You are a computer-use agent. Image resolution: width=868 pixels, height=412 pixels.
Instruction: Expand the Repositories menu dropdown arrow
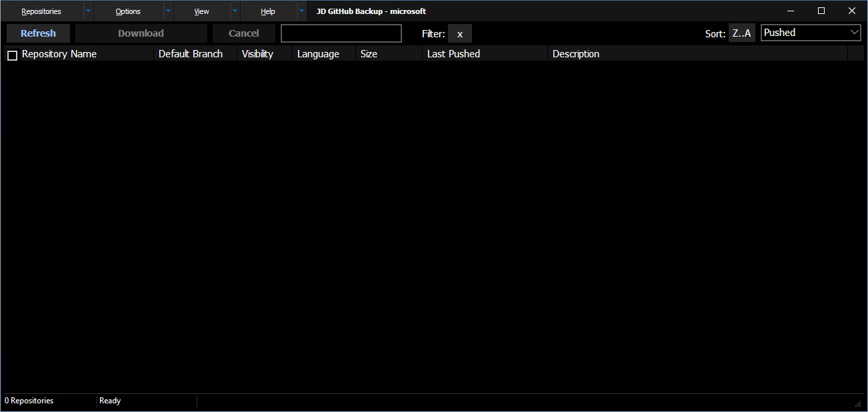tap(88, 11)
